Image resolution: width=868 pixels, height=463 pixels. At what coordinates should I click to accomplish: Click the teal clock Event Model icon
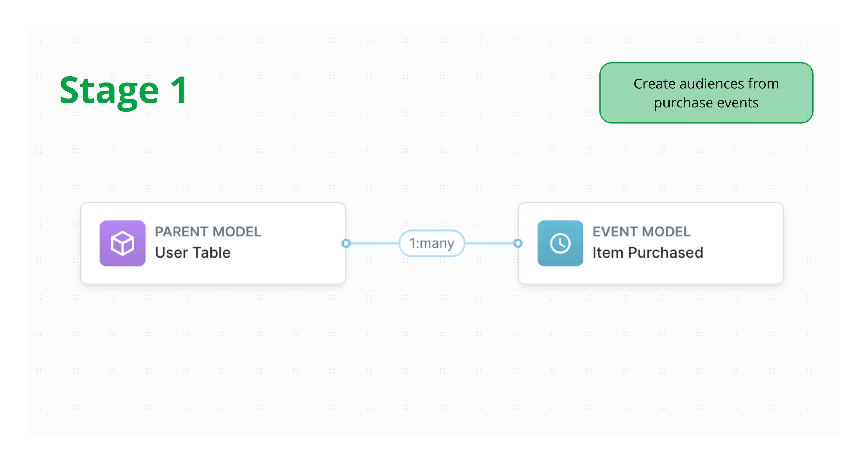[x=560, y=243]
